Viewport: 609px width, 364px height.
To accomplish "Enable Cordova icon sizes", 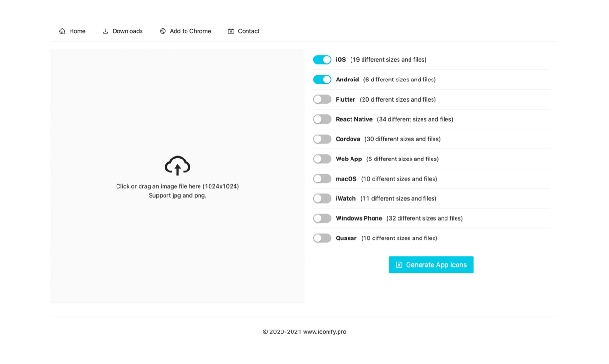I will (322, 139).
